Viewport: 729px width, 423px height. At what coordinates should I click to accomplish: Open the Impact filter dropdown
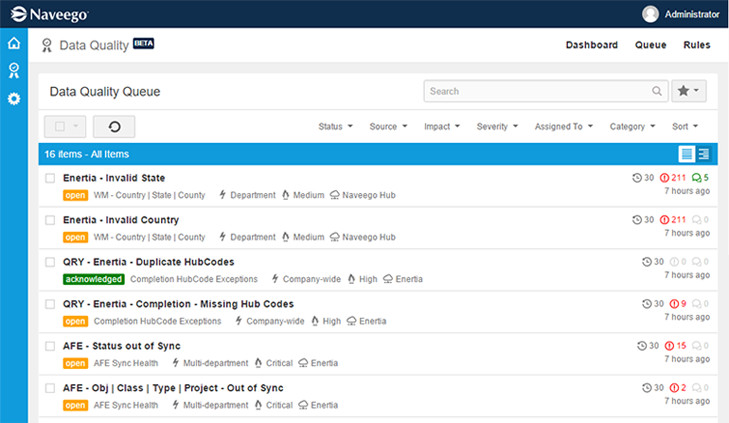click(x=442, y=126)
